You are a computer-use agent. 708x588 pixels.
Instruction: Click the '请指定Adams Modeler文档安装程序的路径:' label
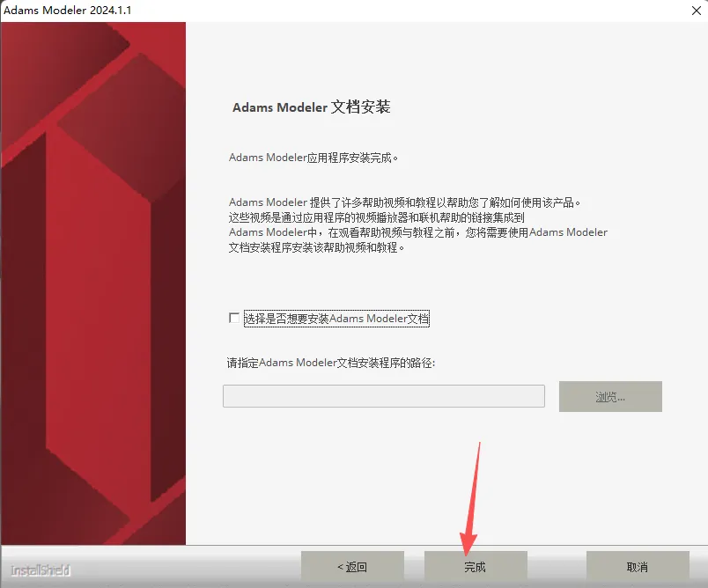click(x=331, y=363)
